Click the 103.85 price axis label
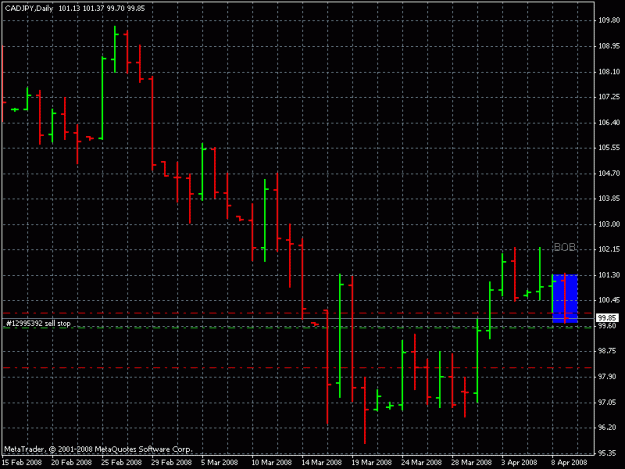 (x=609, y=198)
